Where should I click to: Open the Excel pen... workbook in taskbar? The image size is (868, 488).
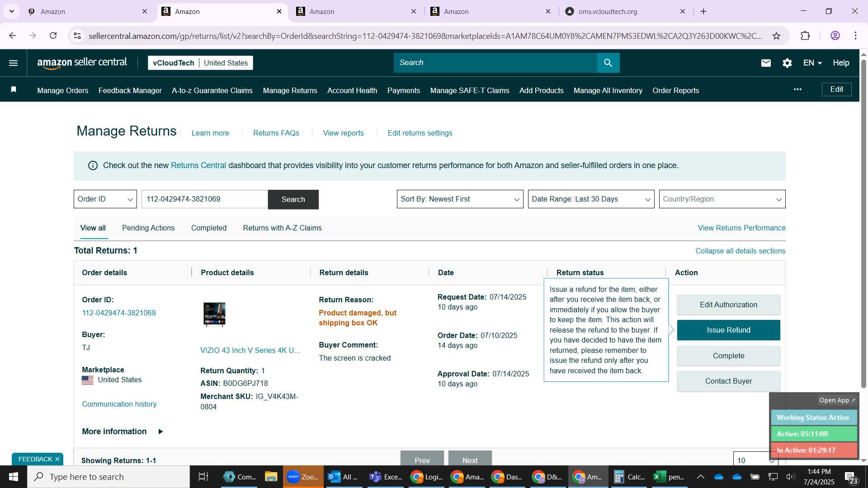pyautogui.click(x=669, y=477)
